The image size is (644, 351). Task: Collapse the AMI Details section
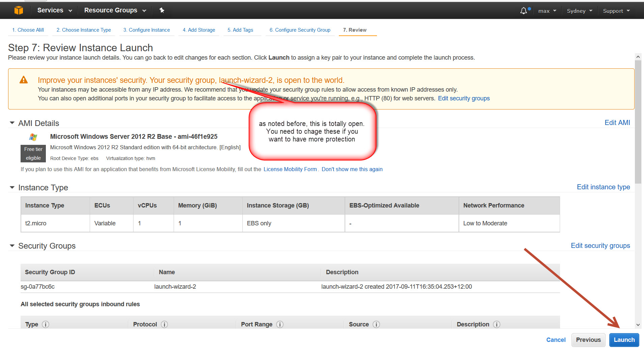[12, 123]
